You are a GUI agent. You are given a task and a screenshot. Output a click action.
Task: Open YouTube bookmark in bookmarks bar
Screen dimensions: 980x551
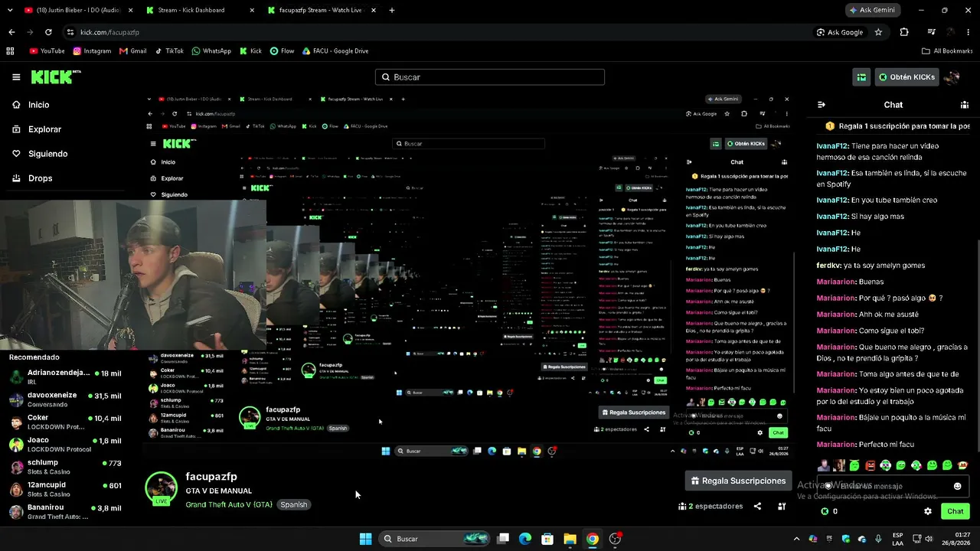(47, 51)
